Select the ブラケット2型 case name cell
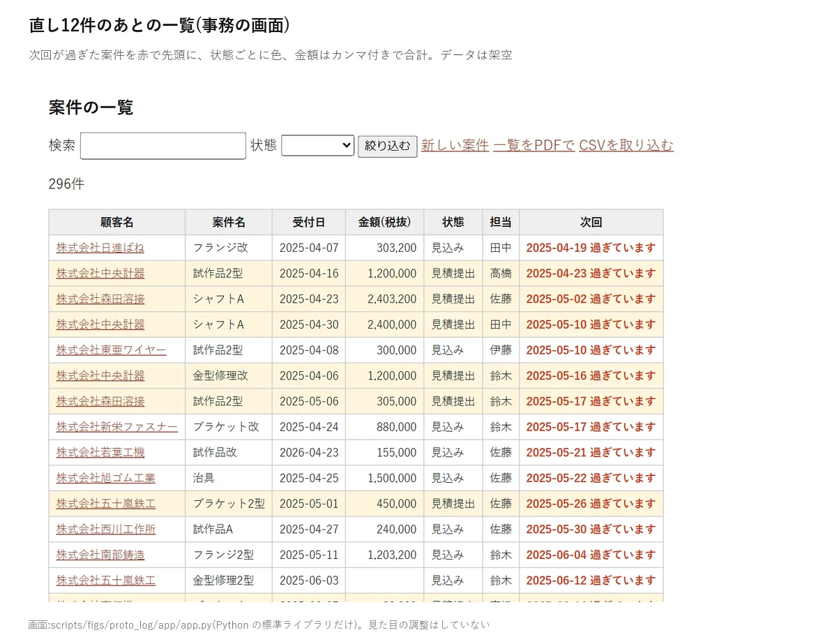 228,504
